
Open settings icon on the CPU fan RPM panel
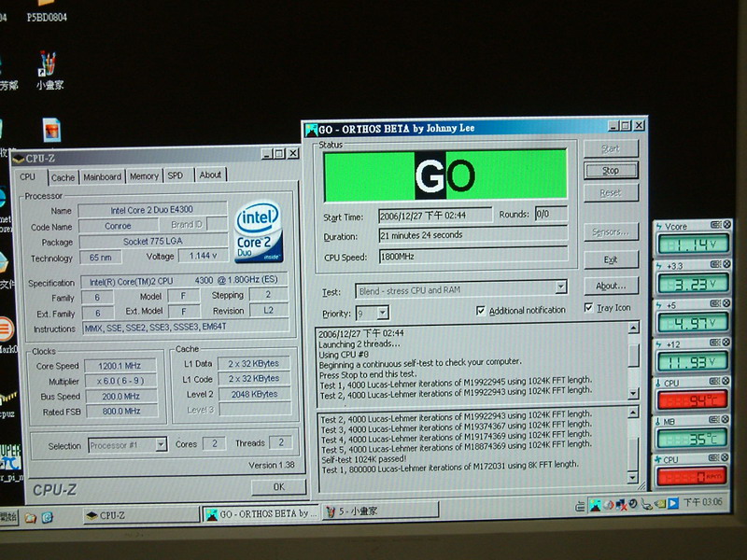713,457
